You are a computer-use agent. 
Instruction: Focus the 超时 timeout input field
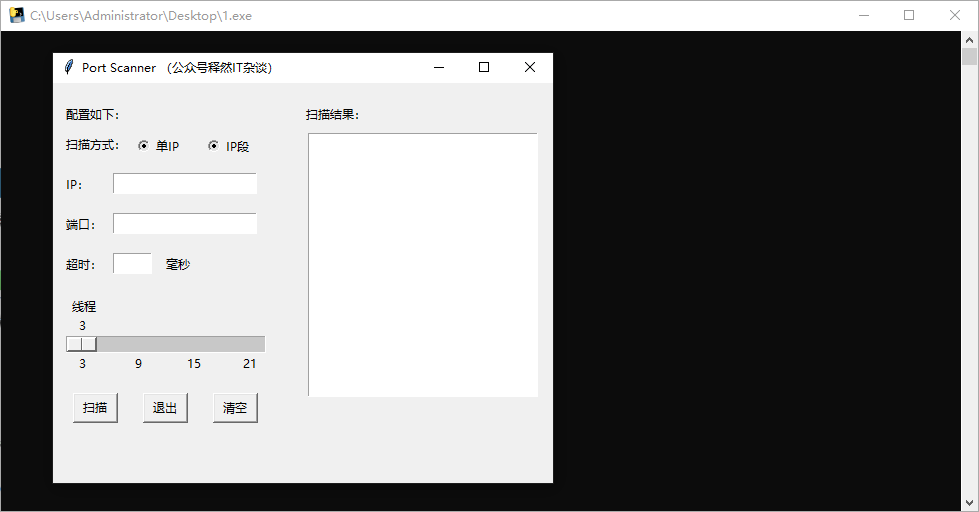coord(132,263)
